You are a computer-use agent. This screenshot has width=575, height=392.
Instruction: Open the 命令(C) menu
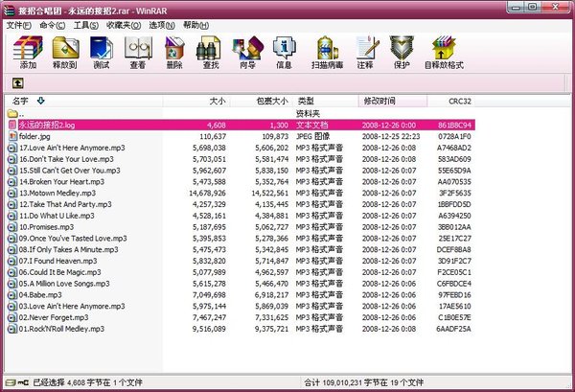tap(53, 25)
